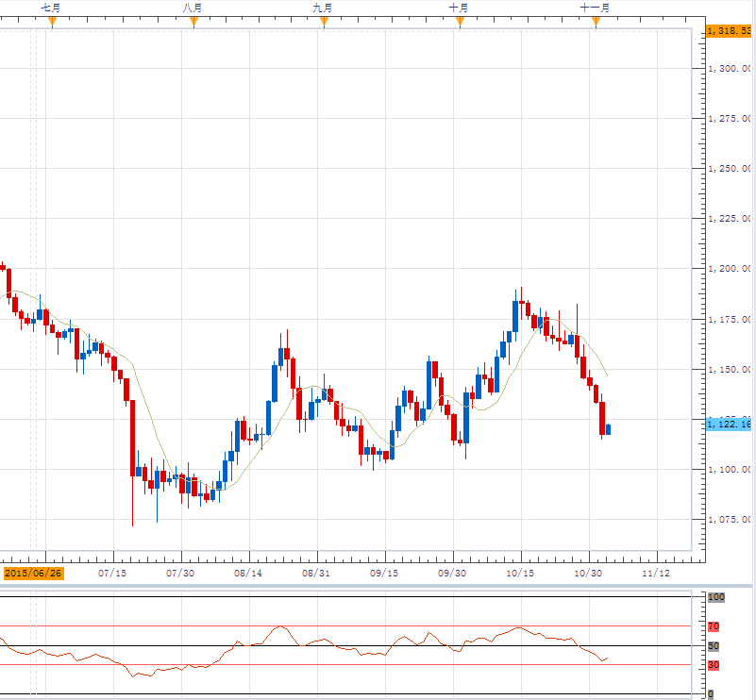
Task: Click the gray 50 RSI midline label
Action: pos(714,646)
